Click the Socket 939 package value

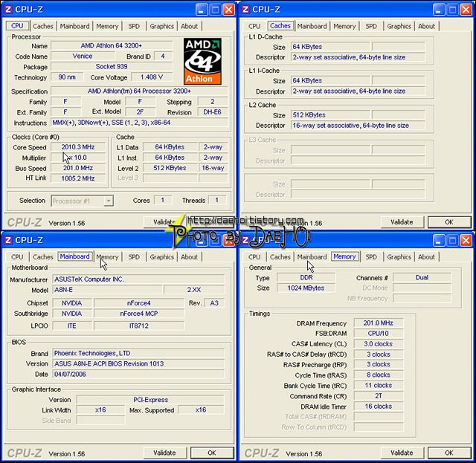[x=112, y=66]
